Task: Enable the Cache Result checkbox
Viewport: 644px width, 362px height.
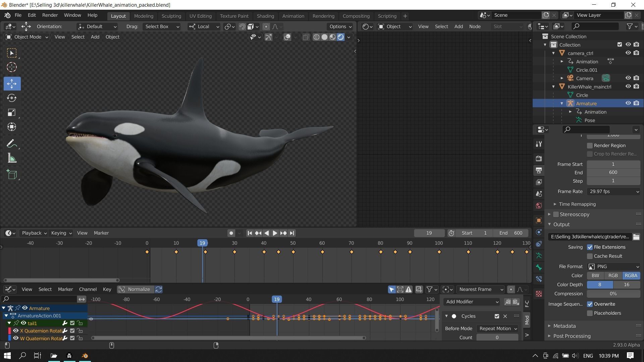Action: 590,256
